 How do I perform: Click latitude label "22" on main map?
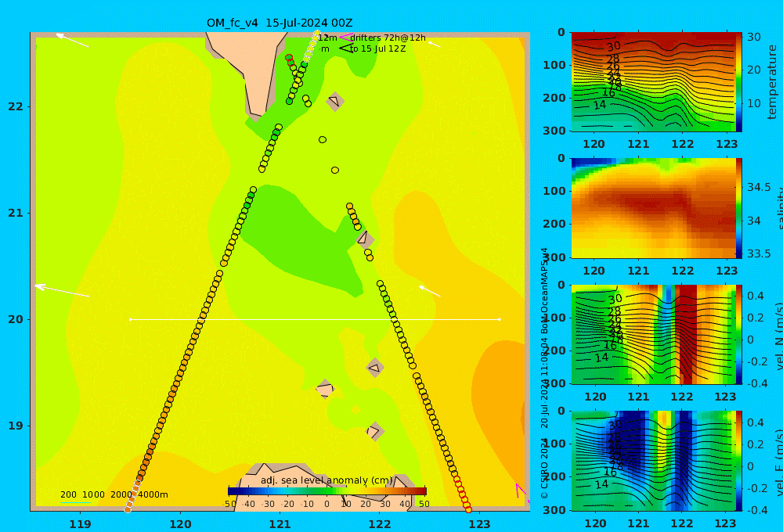coord(16,106)
